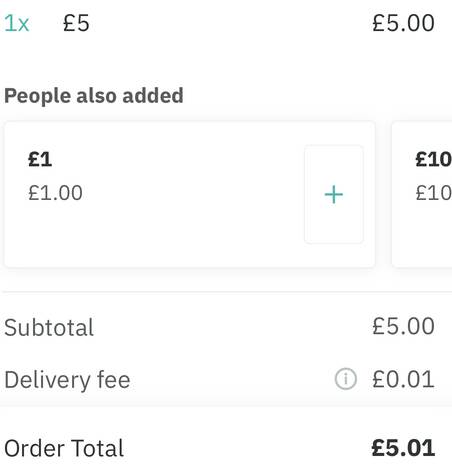
Task: Click the £10 price under the title
Action: click(433, 193)
